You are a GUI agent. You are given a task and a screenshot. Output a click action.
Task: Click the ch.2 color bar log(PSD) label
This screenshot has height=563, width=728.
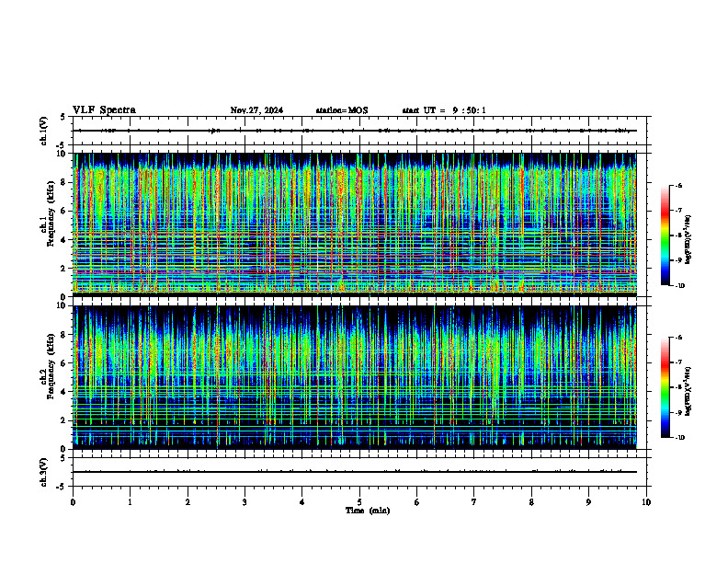pos(688,392)
